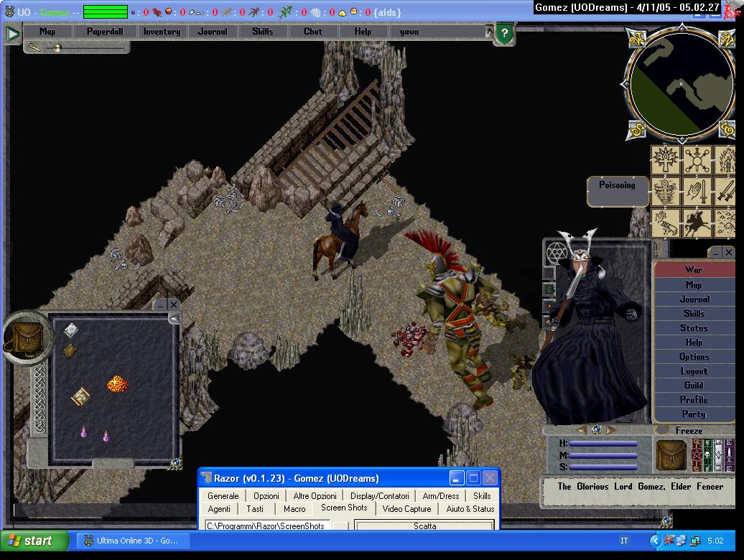This screenshot has width=744, height=560.
Task: Click the green skull spellbook icon
Action: (x=707, y=455)
